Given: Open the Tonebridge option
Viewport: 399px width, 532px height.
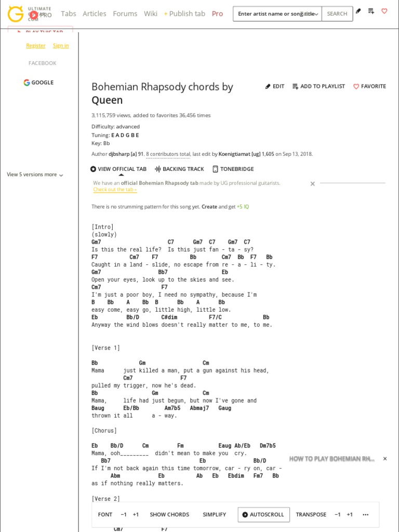Looking at the screenshot, I should (233, 169).
